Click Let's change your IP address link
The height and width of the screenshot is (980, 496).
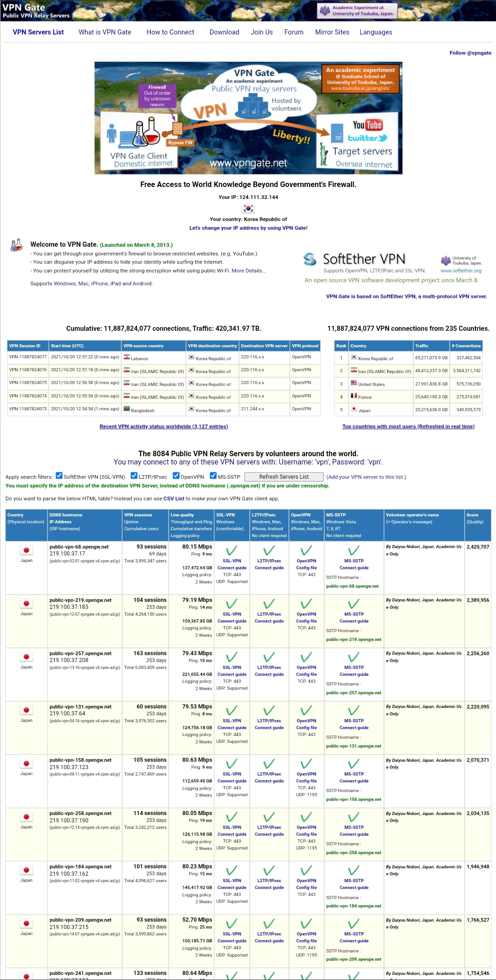coord(248,228)
